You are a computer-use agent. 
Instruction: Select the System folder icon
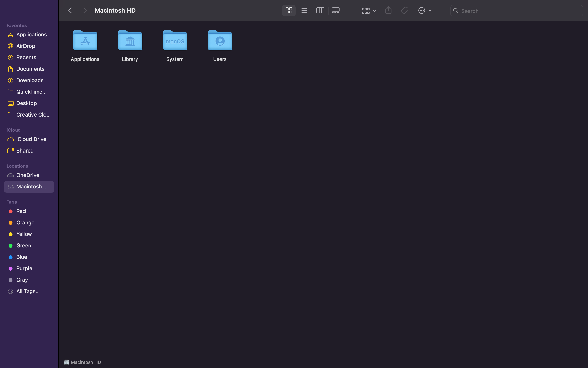click(x=175, y=40)
